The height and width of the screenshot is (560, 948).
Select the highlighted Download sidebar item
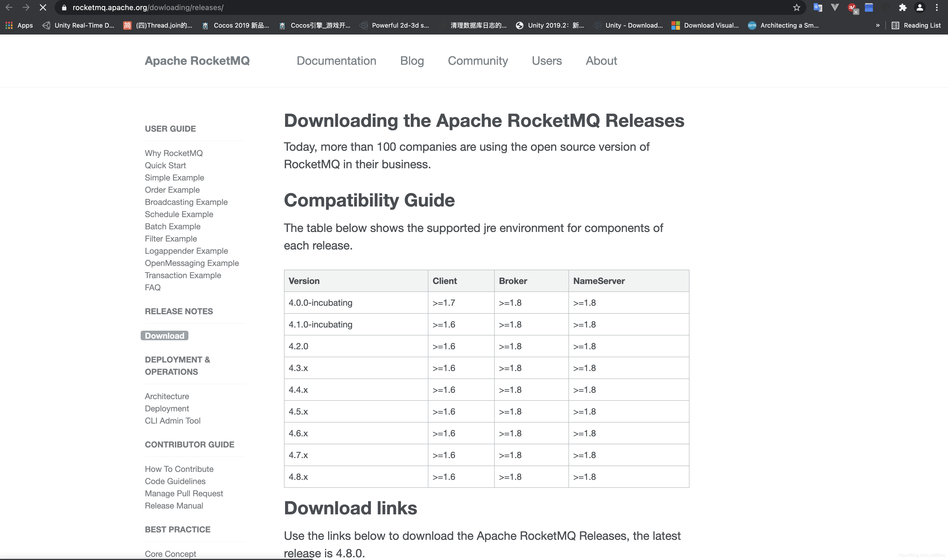coord(165,335)
